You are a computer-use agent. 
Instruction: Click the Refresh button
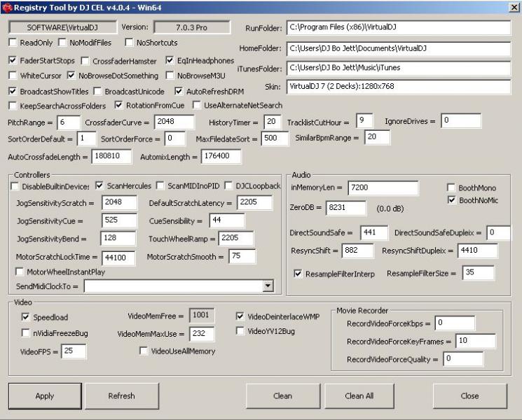tap(122, 395)
